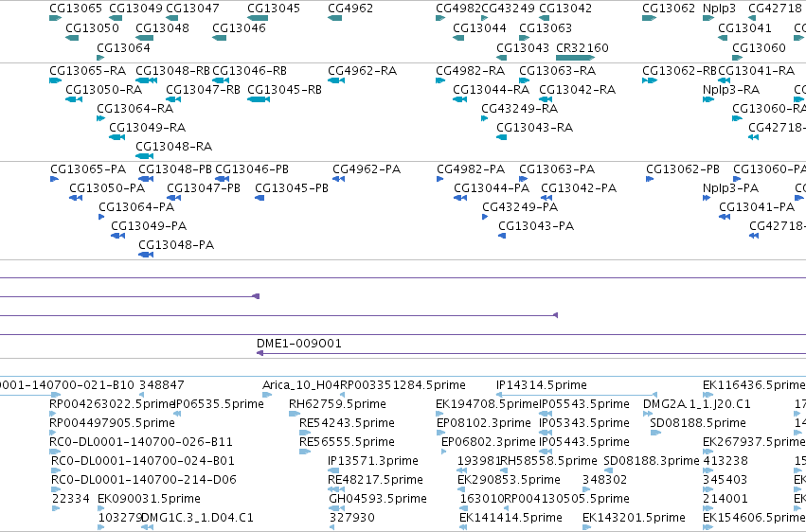Select the Nplp3-PA protein label

[730, 188]
